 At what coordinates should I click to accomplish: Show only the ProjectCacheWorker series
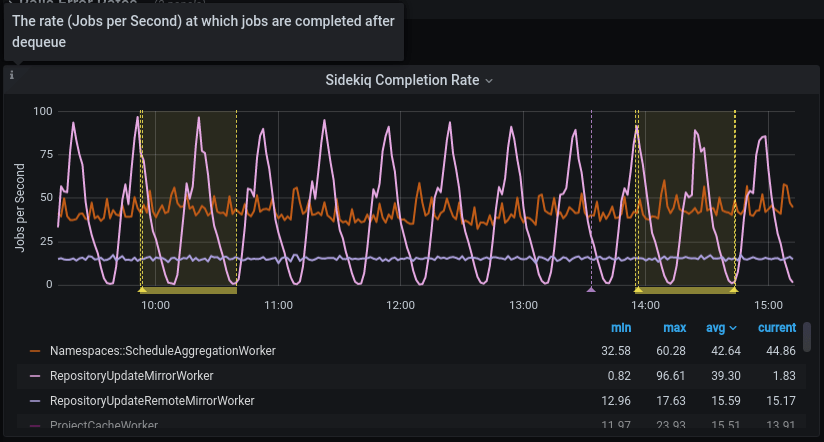tap(104, 426)
